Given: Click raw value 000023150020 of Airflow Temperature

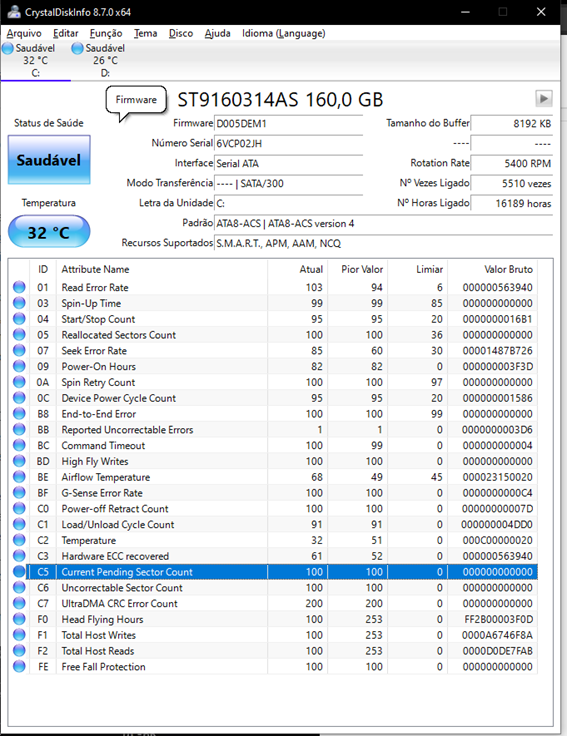Looking at the screenshot, I should click(x=497, y=477).
